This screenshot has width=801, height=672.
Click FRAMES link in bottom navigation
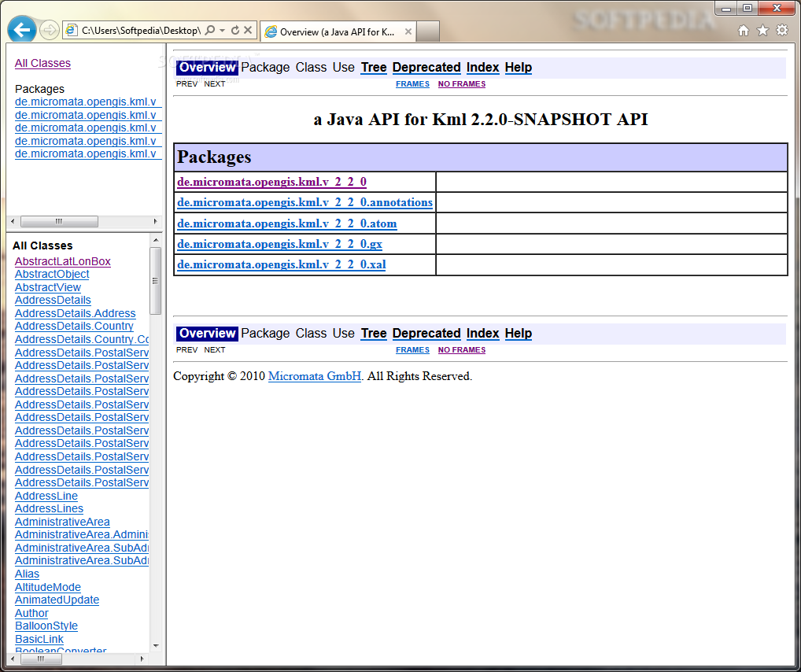[x=412, y=349]
